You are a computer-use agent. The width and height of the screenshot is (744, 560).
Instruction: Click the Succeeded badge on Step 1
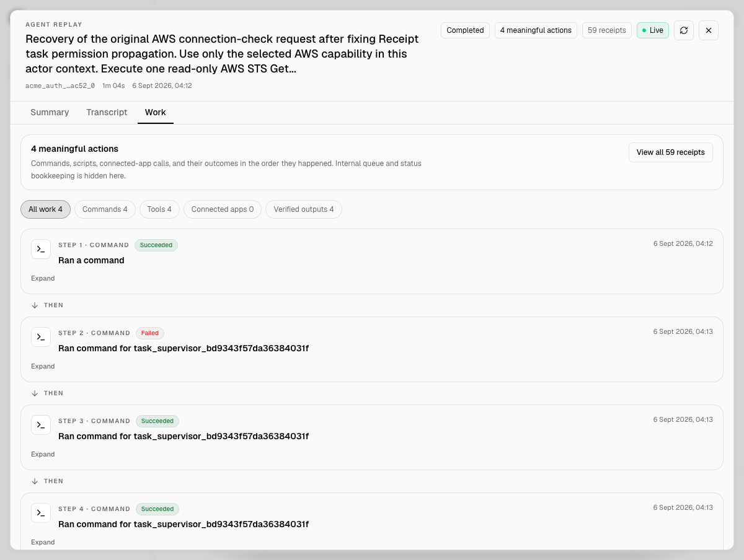tap(156, 245)
